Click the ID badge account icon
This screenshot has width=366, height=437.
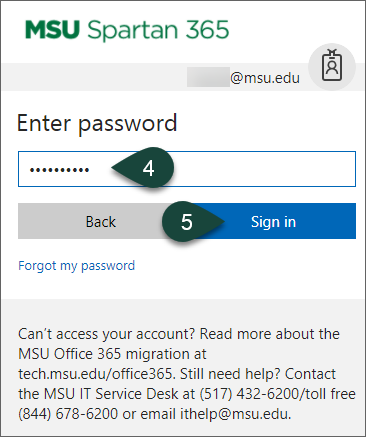[x=332, y=67]
